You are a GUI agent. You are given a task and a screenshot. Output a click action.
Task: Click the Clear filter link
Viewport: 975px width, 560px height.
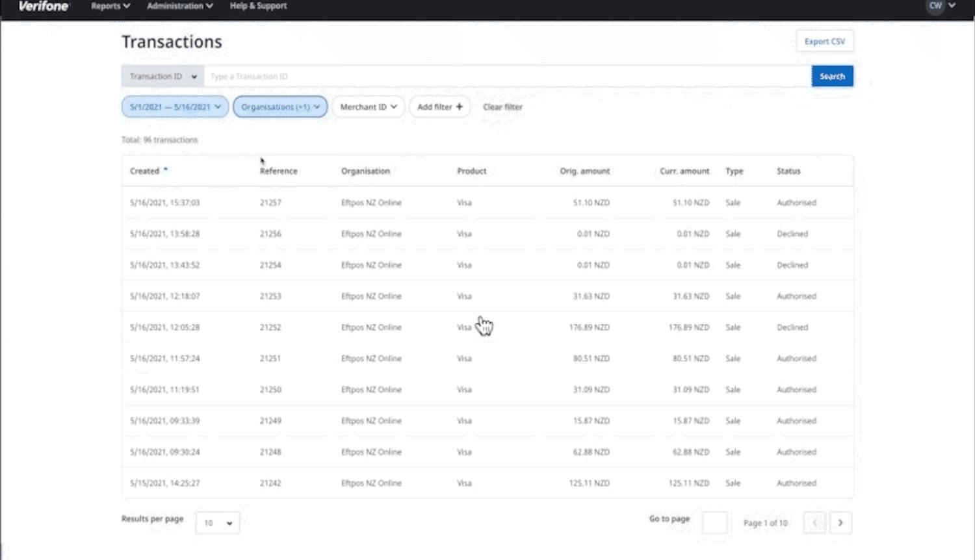(502, 107)
